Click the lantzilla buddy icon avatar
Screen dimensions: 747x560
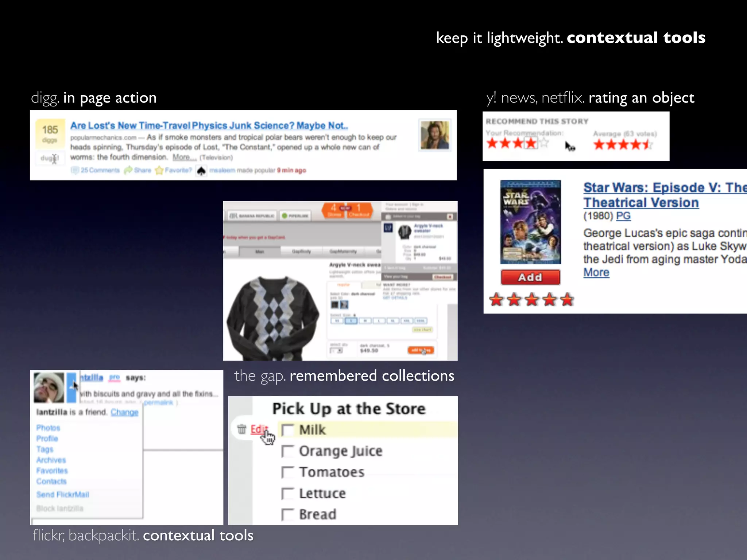(x=49, y=387)
